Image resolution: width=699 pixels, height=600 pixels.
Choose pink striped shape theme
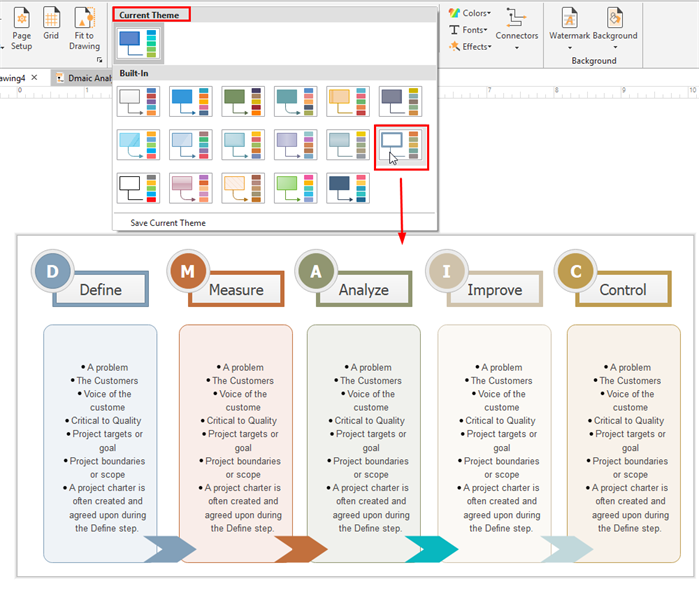click(x=191, y=188)
